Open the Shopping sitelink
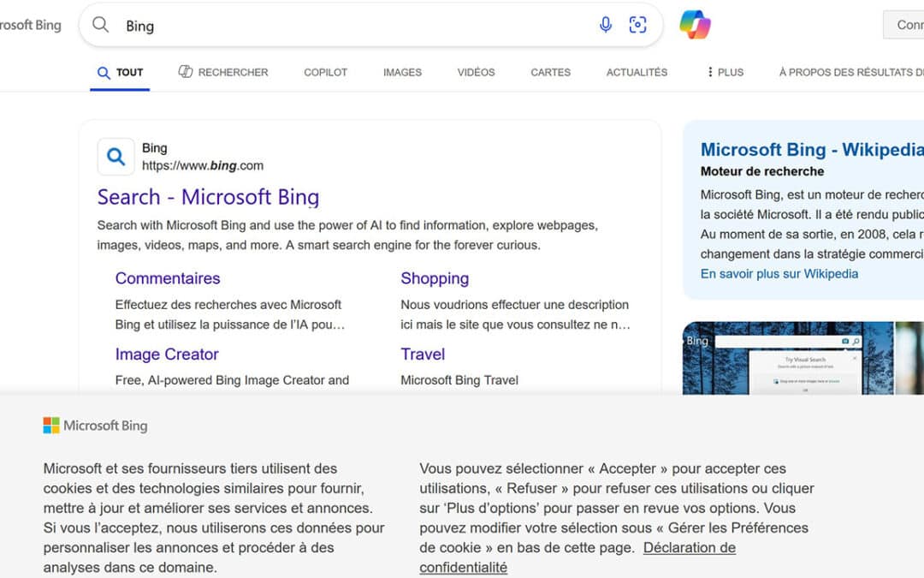The width and height of the screenshot is (924, 578). click(435, 278)
